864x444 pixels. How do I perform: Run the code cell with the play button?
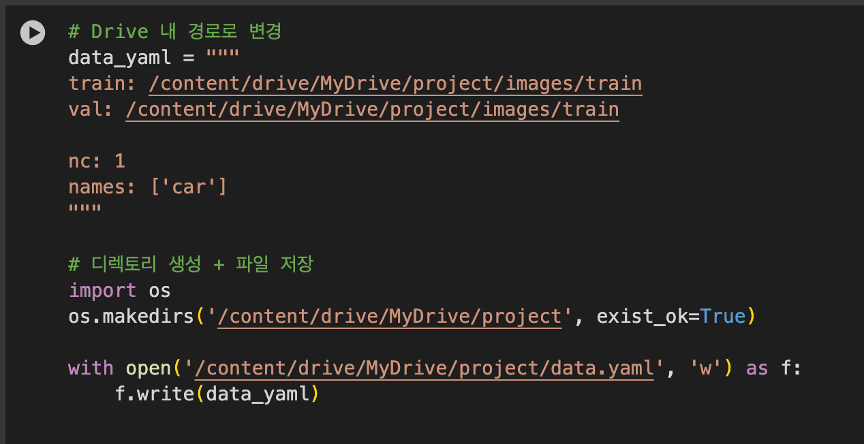[33, 33]
